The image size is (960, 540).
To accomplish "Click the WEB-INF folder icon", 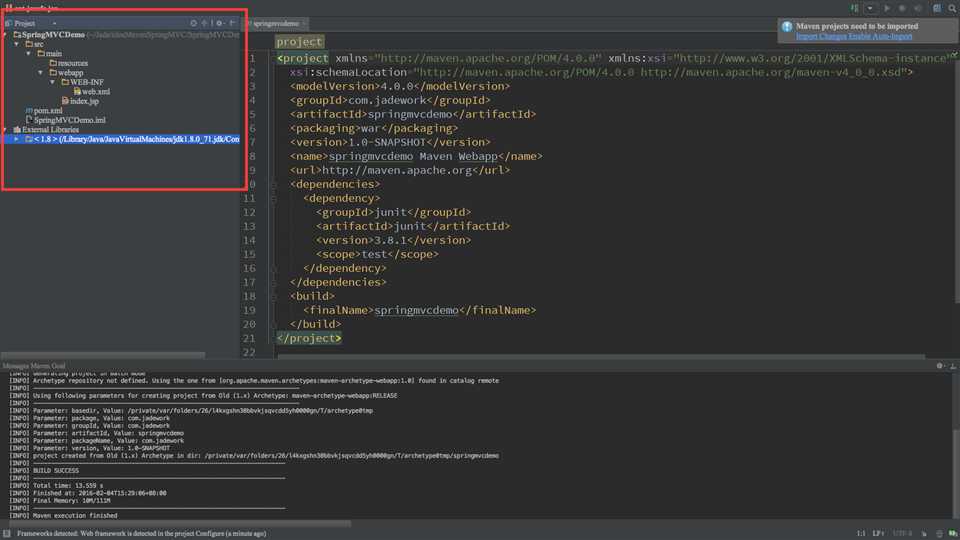I will tap(65, 82).
